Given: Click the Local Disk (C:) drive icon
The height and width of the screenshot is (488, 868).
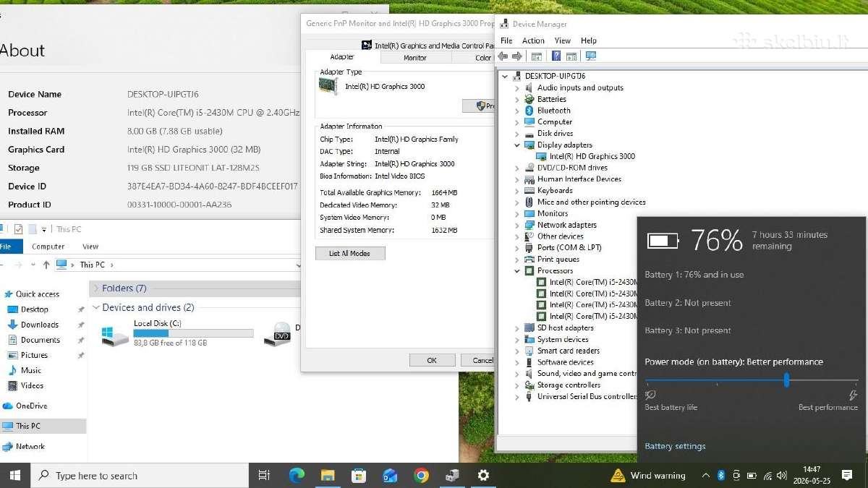Looking at the screenshot, I should (116, 335).
